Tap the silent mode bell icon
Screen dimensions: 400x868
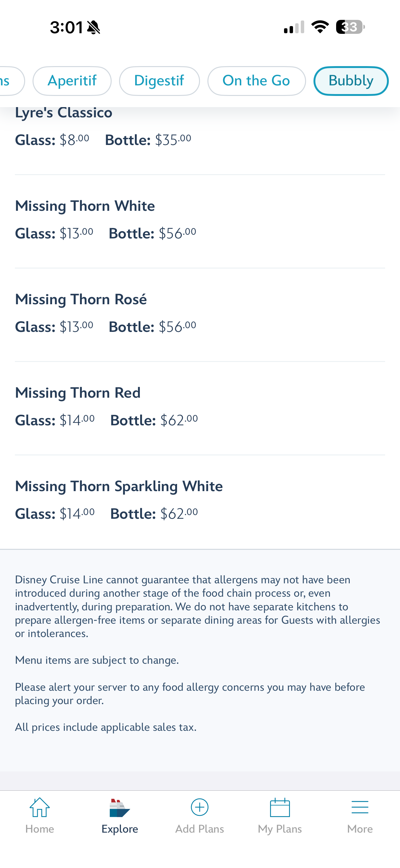click(93, 27)
